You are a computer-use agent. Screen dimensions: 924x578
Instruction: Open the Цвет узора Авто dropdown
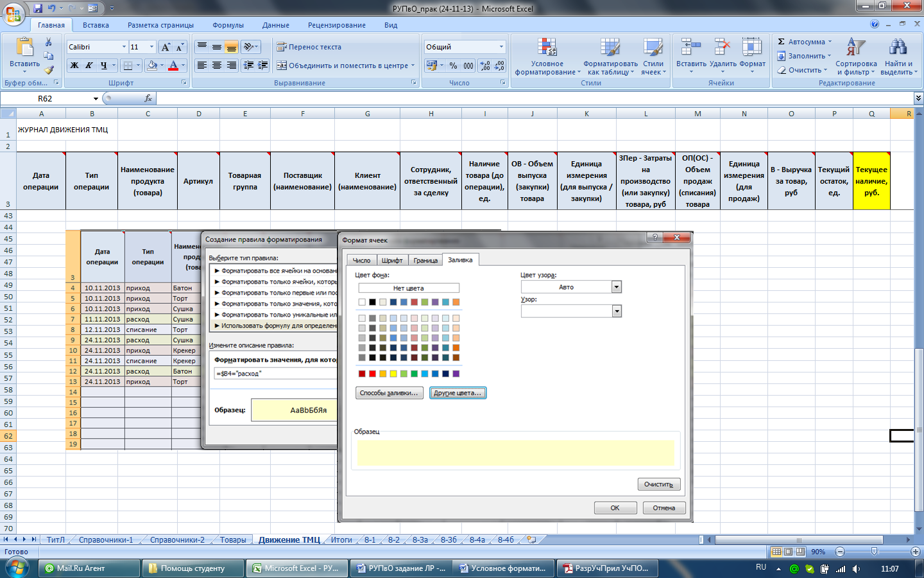click(617, 287)
